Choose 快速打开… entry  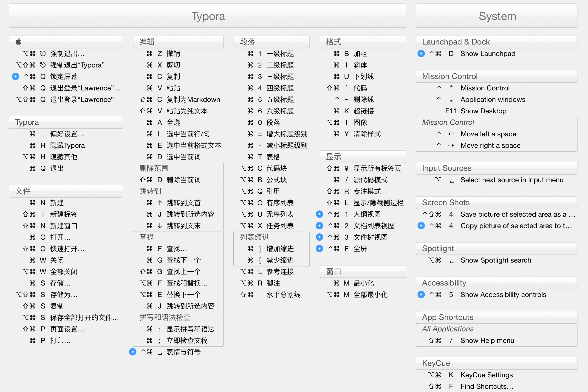pos(53,249)
